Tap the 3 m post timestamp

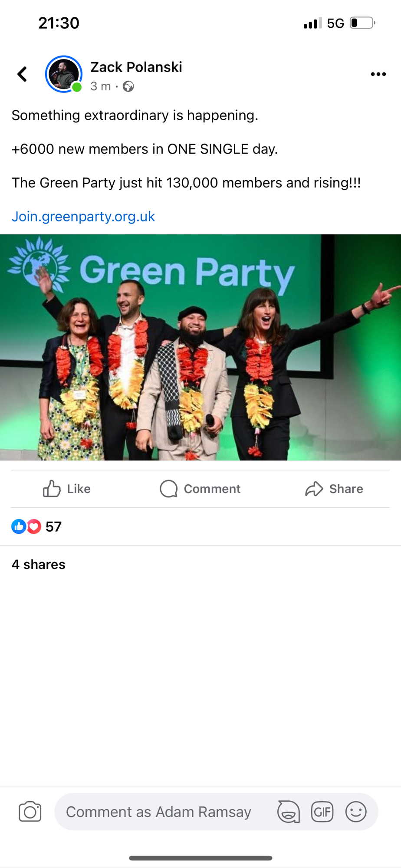[101, 86]
